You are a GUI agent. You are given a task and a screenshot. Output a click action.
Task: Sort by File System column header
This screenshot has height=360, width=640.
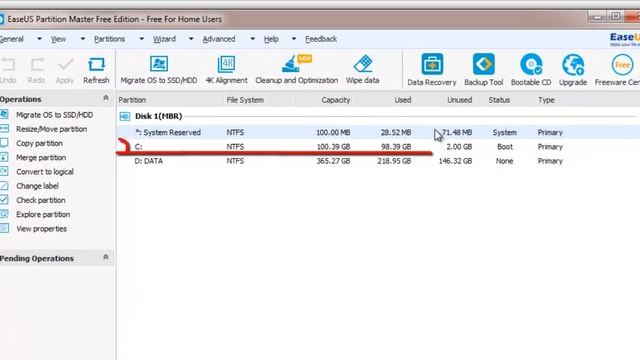(245, 100)
